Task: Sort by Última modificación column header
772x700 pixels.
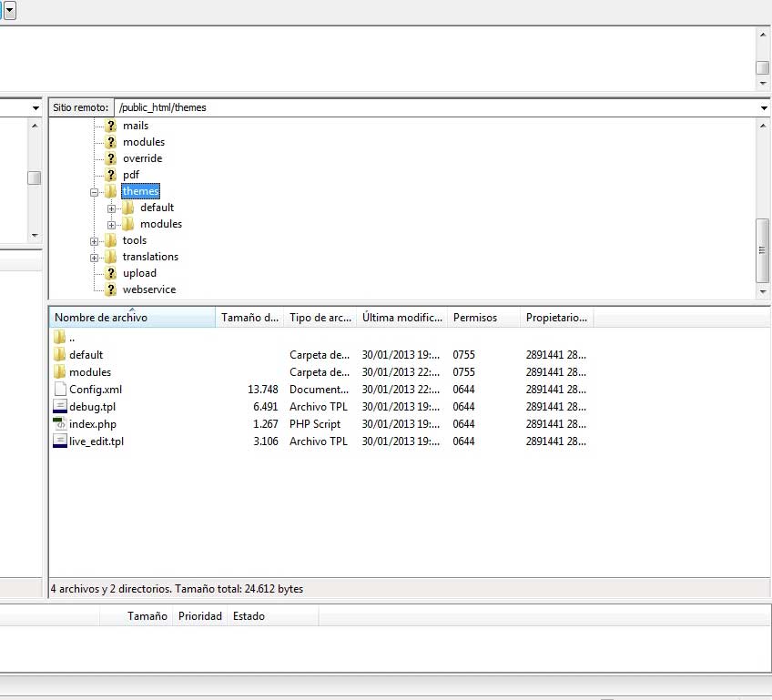Action: click(402, 318)
